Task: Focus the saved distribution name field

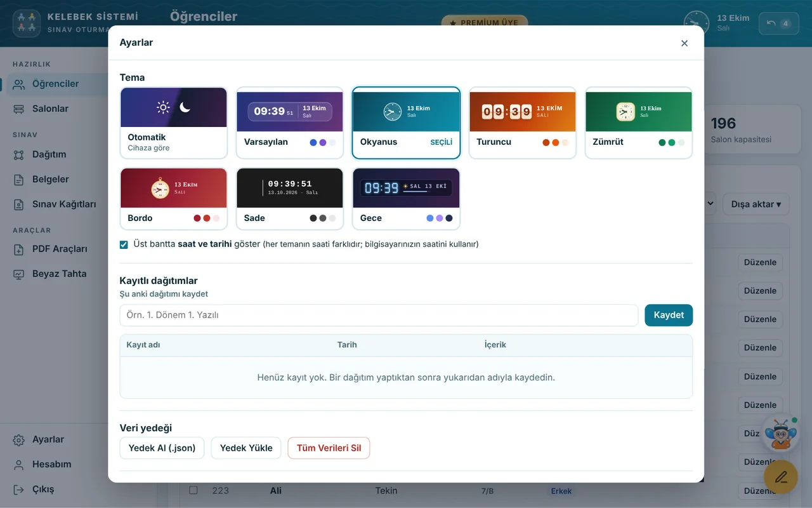Action: [379, 315]
